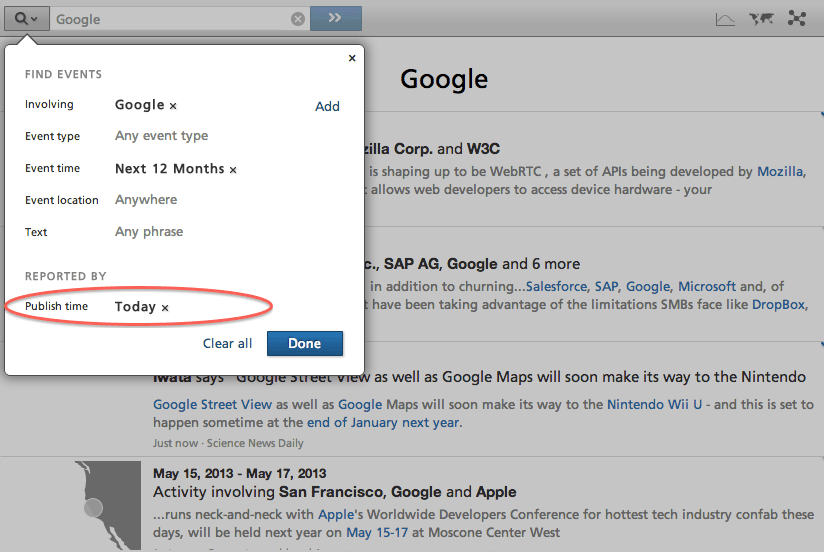Run search with double-arrow button

(x=335, y=18)
